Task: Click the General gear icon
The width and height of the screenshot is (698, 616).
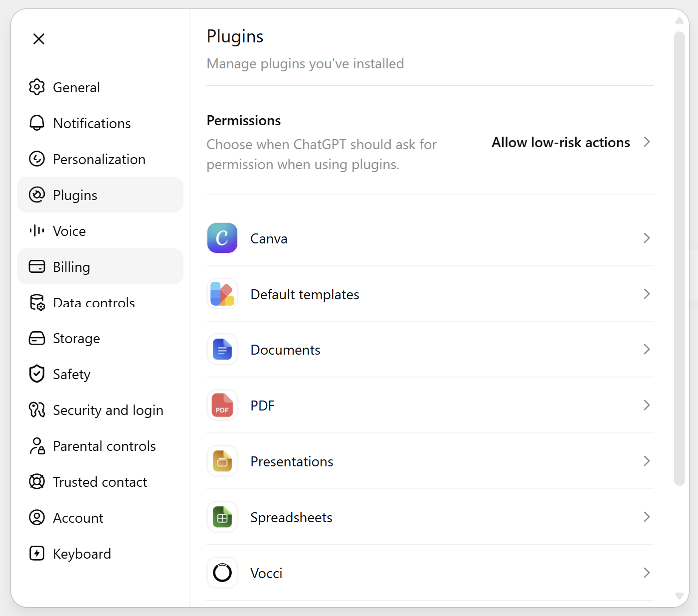Action: click(x=37, y=87)
